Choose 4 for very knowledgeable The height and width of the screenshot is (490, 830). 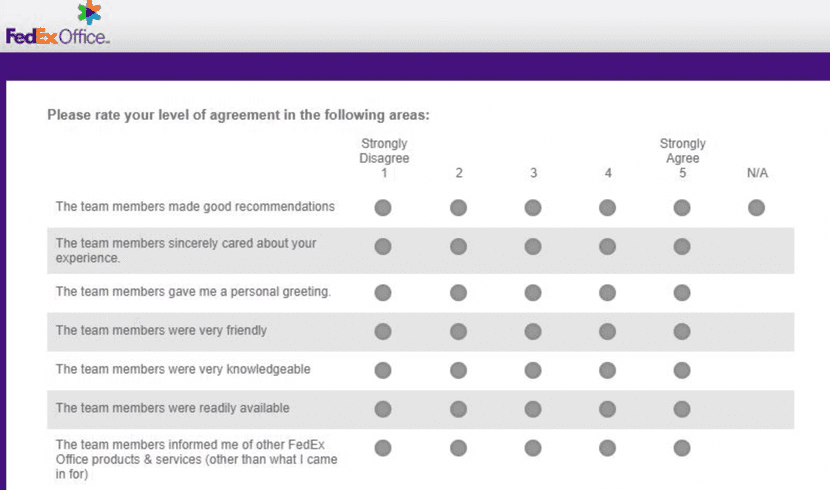pos(607,370)
